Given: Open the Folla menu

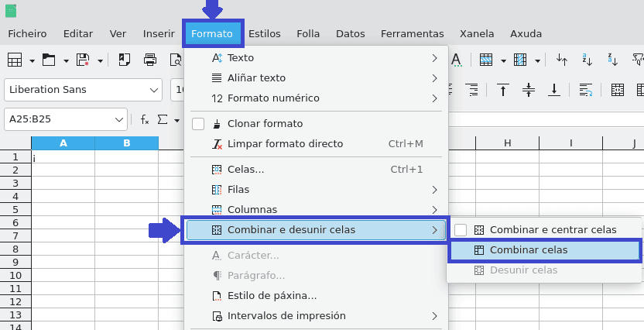Looking at the screenshot, I should click(308, 34).
